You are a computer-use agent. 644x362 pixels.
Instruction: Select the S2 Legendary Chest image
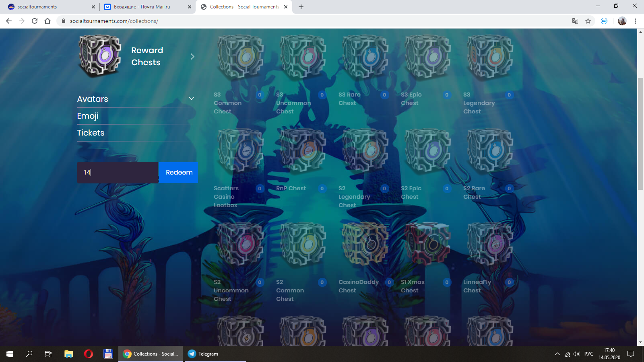pyautogui.click(x=365, y=150)
